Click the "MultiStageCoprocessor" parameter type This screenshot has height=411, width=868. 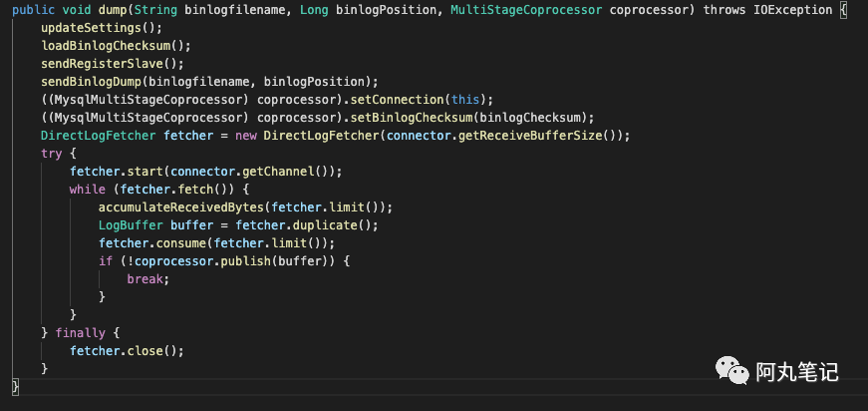tap(526, 10)
